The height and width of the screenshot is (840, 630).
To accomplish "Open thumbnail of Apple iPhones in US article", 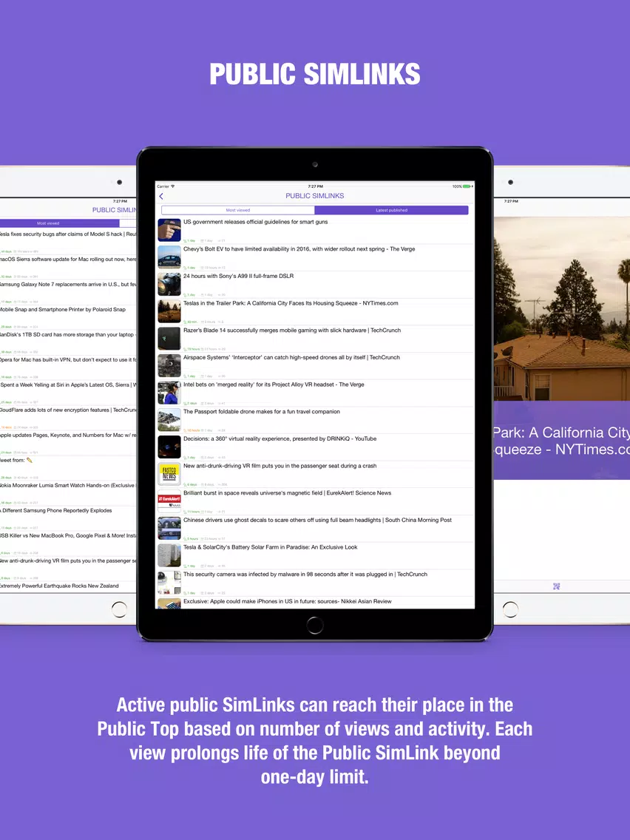I will [x=169, y=603].
